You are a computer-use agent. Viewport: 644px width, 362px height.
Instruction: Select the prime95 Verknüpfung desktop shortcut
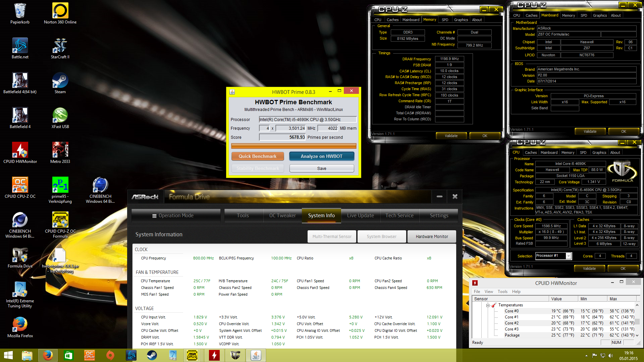[60, 190]
